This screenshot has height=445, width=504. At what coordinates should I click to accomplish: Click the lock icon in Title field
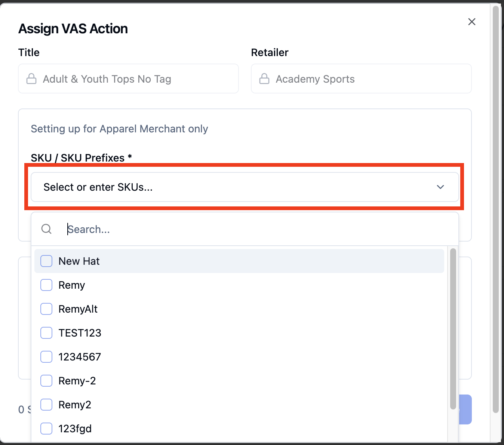click(31, 79)
